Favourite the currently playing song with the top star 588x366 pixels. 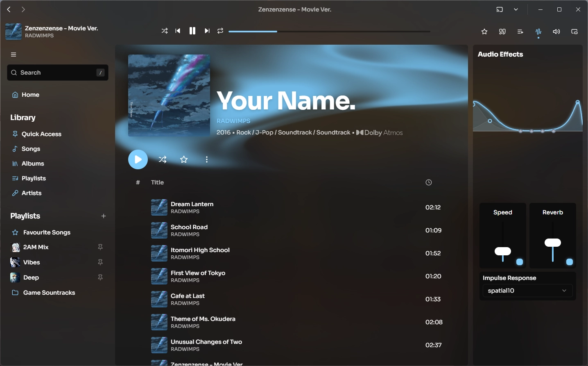tap(484, 32)
